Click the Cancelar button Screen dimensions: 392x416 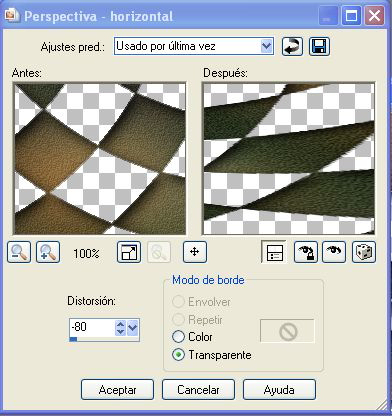[x=198, y=389]
